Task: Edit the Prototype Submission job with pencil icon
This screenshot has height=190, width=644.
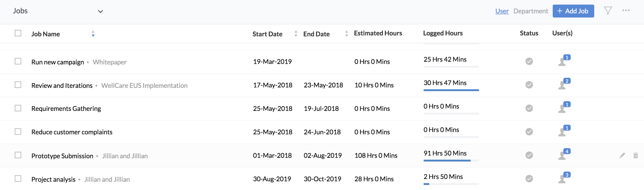Action: (622, 155)
